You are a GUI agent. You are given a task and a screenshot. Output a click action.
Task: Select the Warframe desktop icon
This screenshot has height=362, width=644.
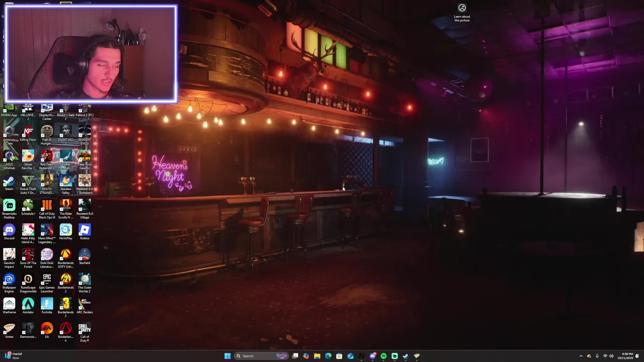click(9, 306)
